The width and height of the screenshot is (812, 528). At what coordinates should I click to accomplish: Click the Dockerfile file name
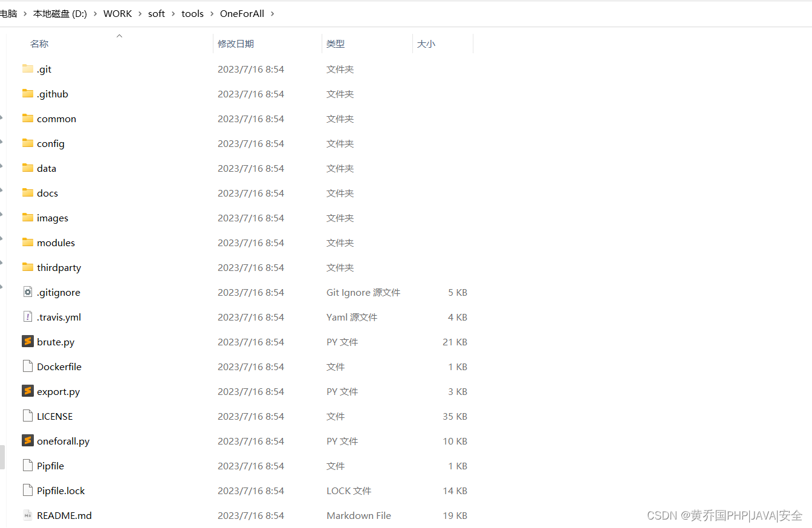[59, 367]
